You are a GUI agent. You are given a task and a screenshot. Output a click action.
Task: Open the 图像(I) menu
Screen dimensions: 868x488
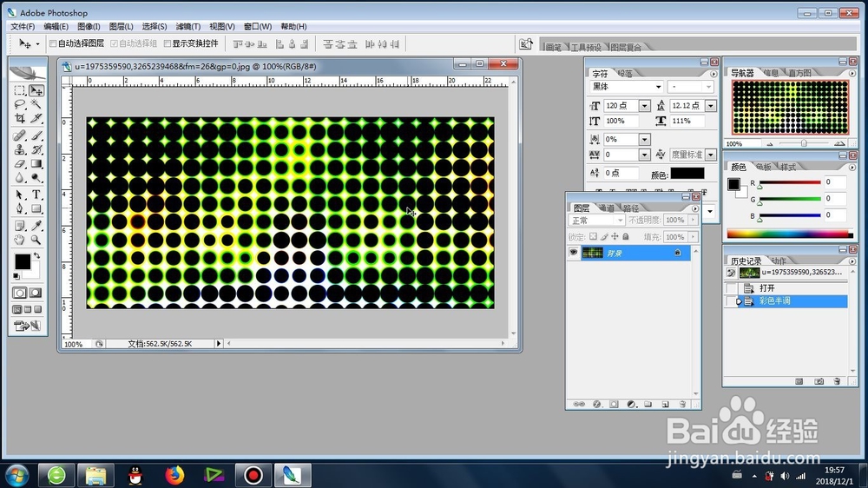click(x=89, y=27)
